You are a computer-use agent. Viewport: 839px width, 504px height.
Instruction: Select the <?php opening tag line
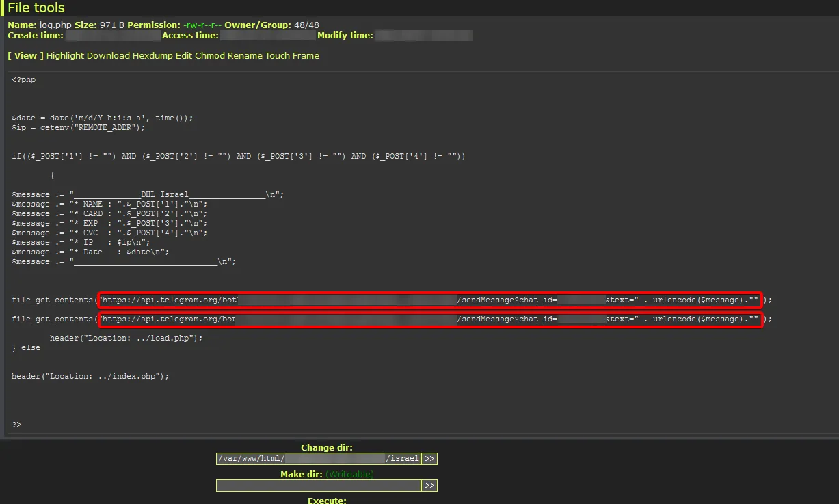(24, 80)
